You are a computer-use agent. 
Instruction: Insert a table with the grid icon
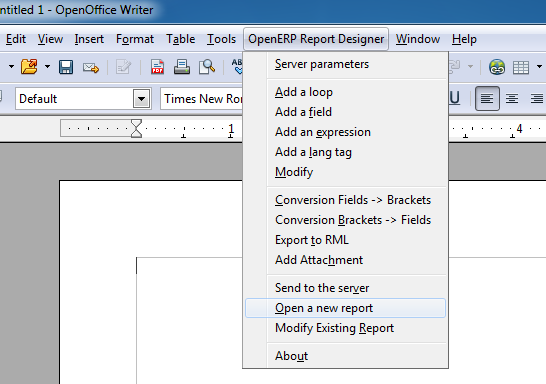coord(521,67)
